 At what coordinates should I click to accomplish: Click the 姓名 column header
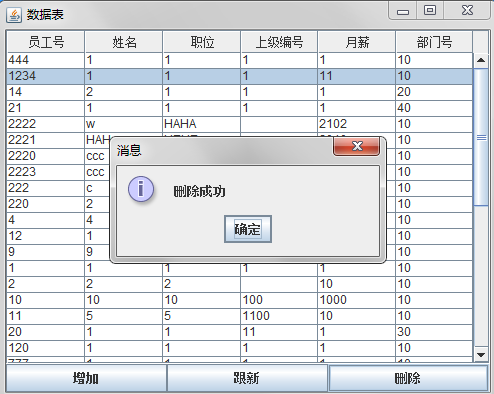124,42
